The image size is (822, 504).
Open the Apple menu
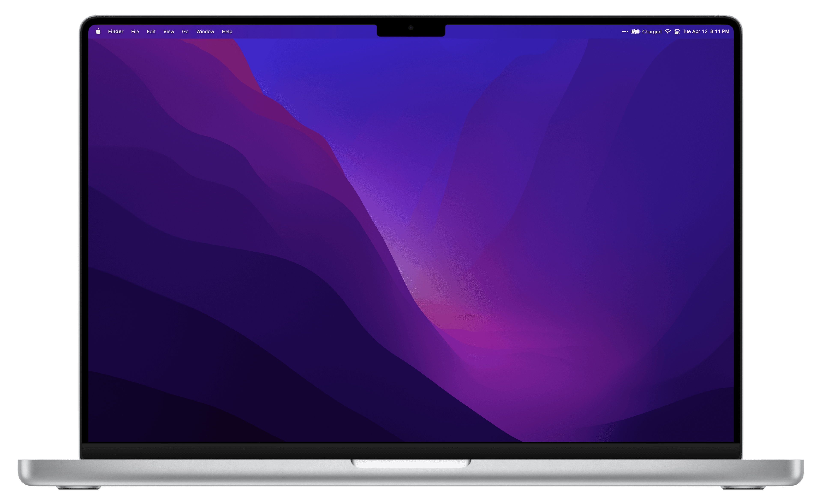pyautogui.click(x=98, y=31)
